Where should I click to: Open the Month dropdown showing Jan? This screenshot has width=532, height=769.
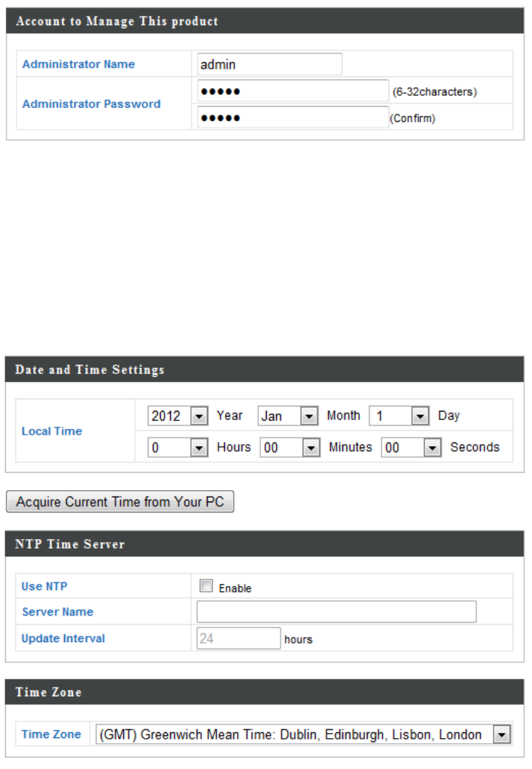click(x=288, y=417)
